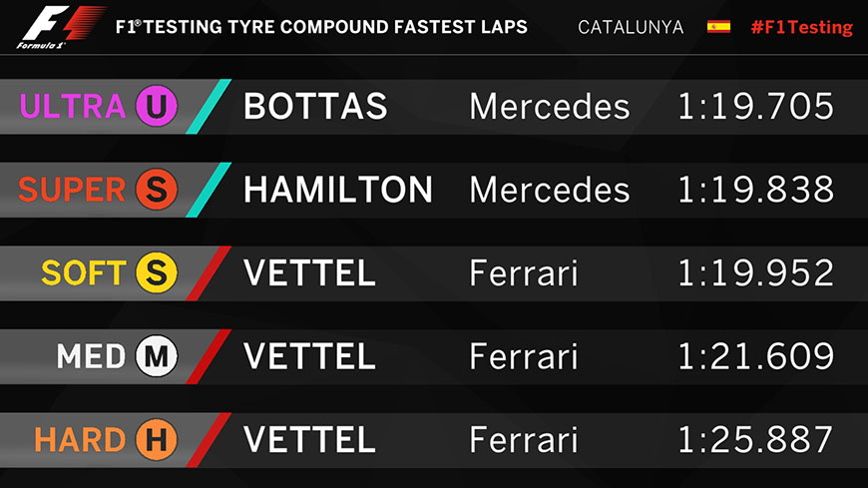Click the white Medium M tyre icon
This screenshot has height=488, width=868.
point(156,356)
